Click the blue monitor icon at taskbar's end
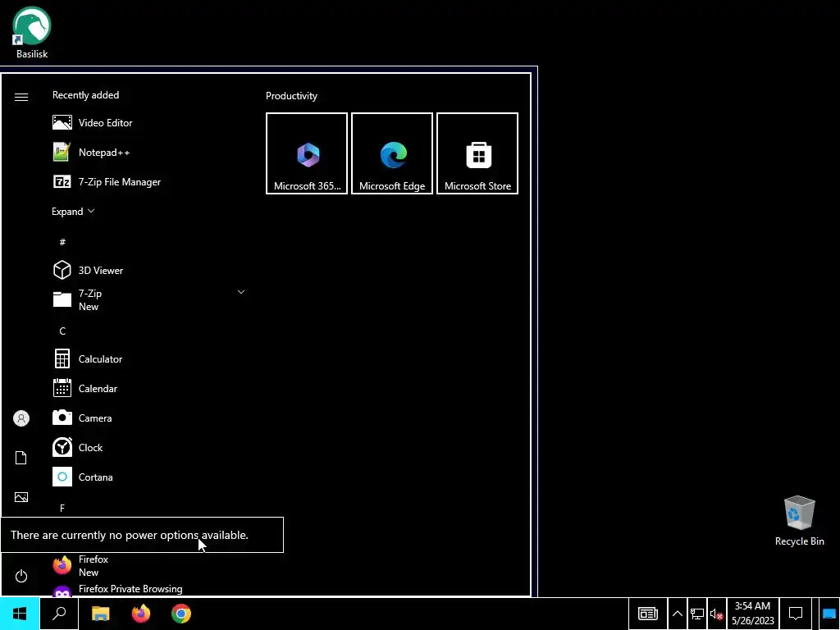Viewport: 840px width, 630px height. point(829,614)
